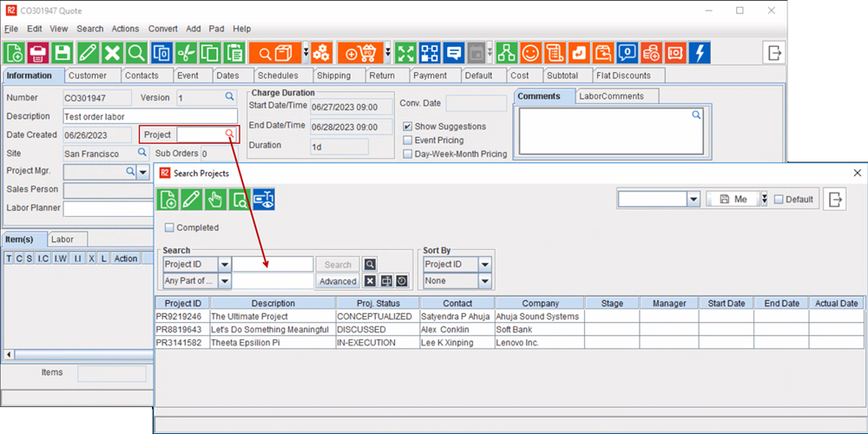The width and height of the screenshot is (868, 434).
Task: Toggle the Show Suggestions checkbox
Action: pos(408,127)
